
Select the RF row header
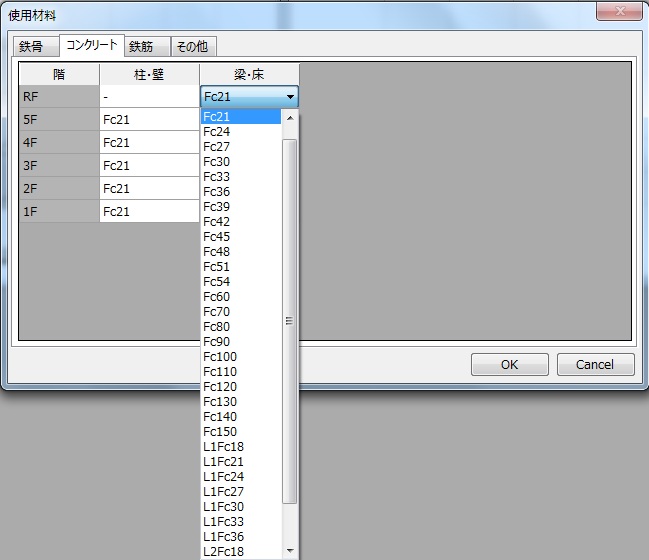click(59, 97)
